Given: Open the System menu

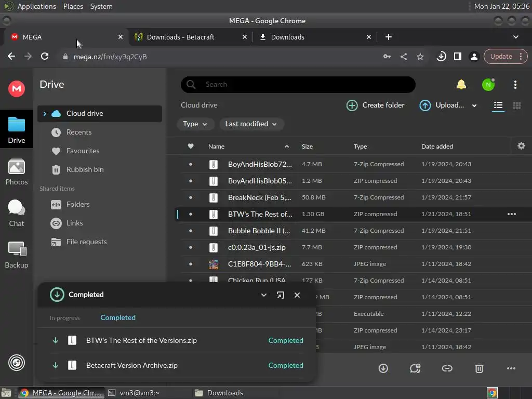Looking at the screenshot, I should (x=101, y=6).
